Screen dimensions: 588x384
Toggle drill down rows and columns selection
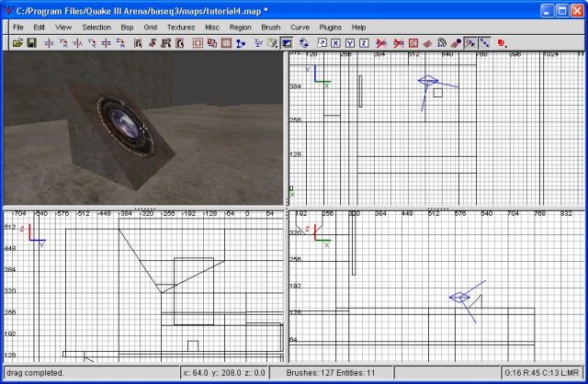pyautogui.click(x=484, y=43)
